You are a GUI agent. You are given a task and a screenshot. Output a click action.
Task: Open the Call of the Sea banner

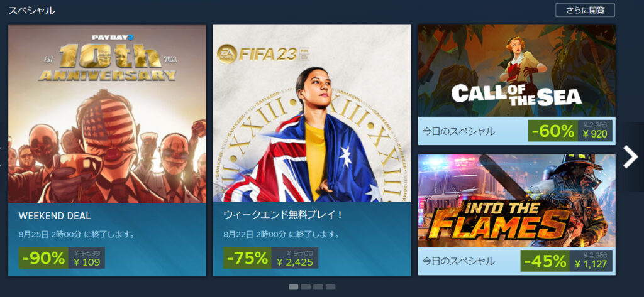517,70
